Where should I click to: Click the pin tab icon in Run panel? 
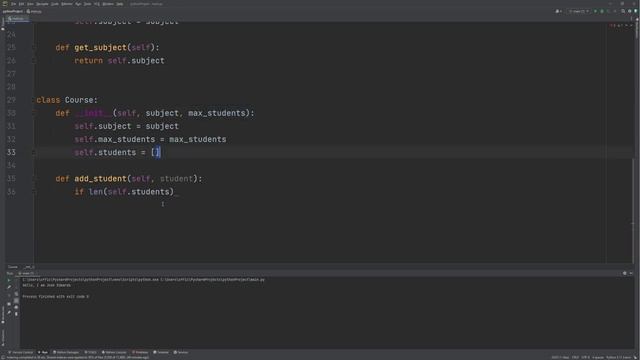point(9,312)
